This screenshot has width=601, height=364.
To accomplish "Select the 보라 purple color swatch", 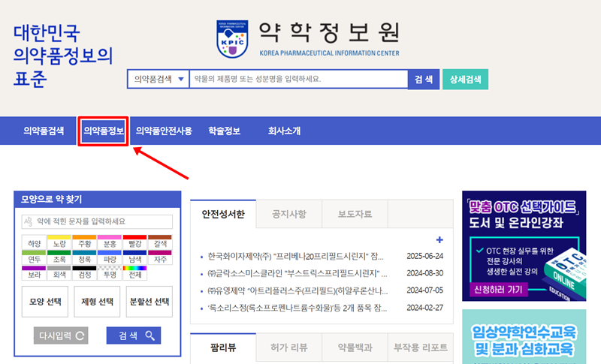I will point(34,273).
